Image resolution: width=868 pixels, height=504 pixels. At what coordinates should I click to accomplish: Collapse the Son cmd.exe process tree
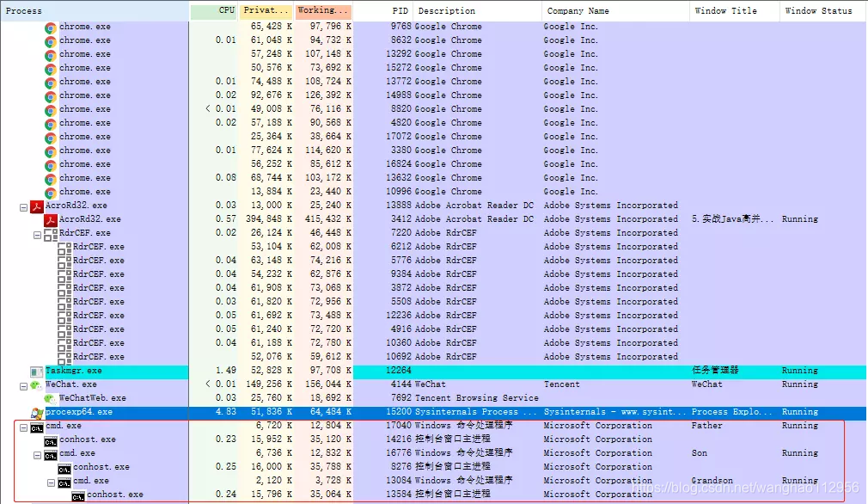(37, 455)
